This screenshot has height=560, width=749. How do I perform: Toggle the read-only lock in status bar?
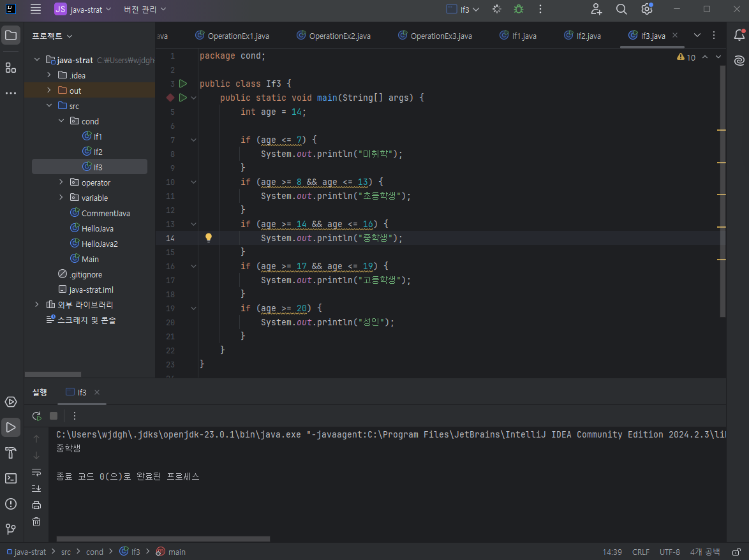(736, 552)
